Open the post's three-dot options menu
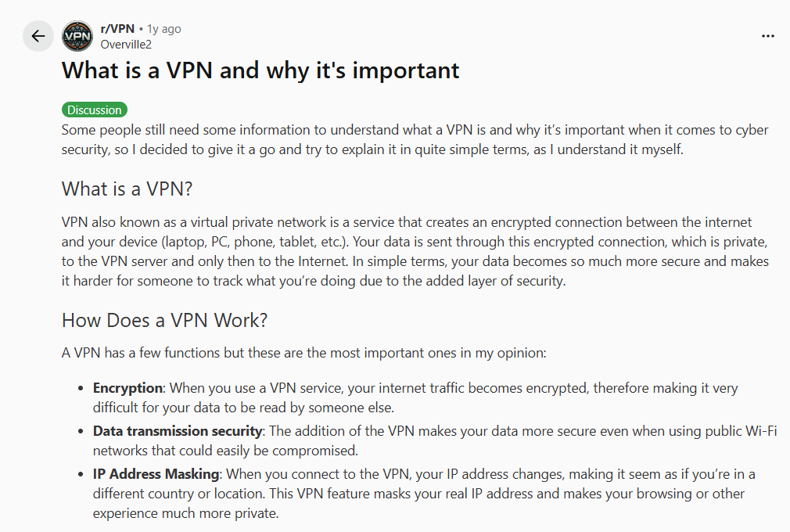Image resolution: width=790 pixels, height=532 pixels. (x=767, y=36)
